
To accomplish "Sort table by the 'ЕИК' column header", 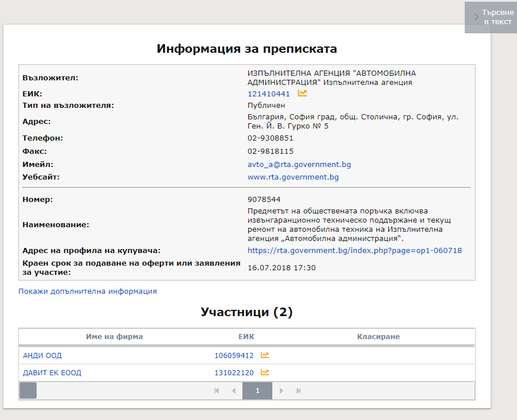I will point(246,336).
